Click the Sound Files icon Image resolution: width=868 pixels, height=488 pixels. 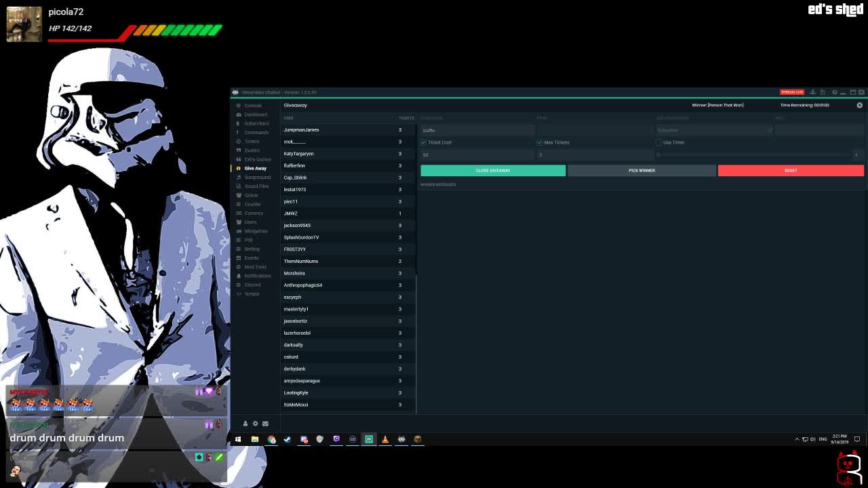coord(238,186)
